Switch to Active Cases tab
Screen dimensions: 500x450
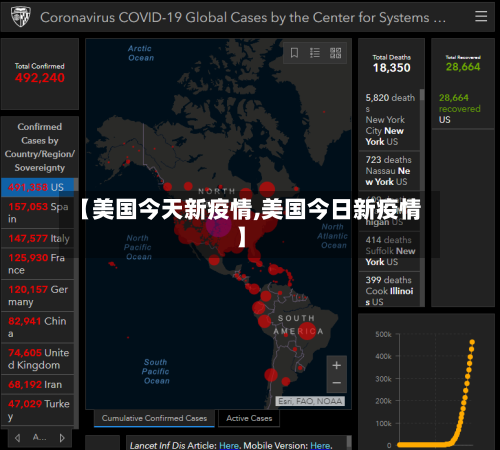[x=249, y=418]
